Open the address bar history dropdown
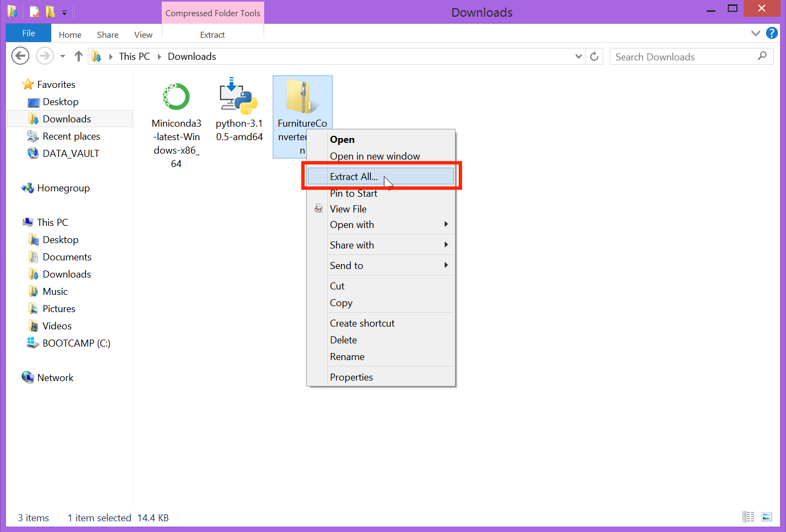 pyautogui.click(x=578, y=56)
